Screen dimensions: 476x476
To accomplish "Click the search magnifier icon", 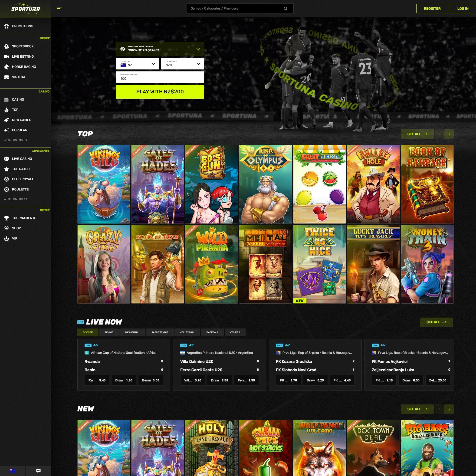I will (x=286, y=9).
